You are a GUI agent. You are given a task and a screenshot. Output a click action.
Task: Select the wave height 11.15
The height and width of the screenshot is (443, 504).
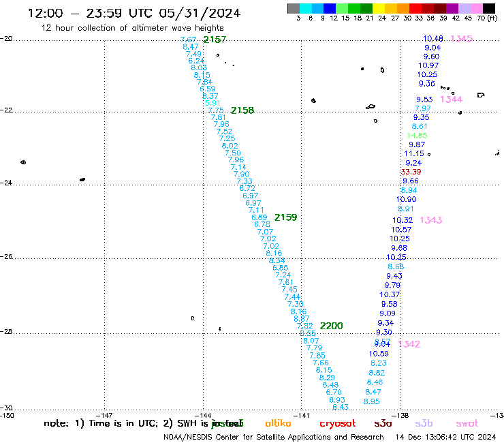click(x=414, y=153)
